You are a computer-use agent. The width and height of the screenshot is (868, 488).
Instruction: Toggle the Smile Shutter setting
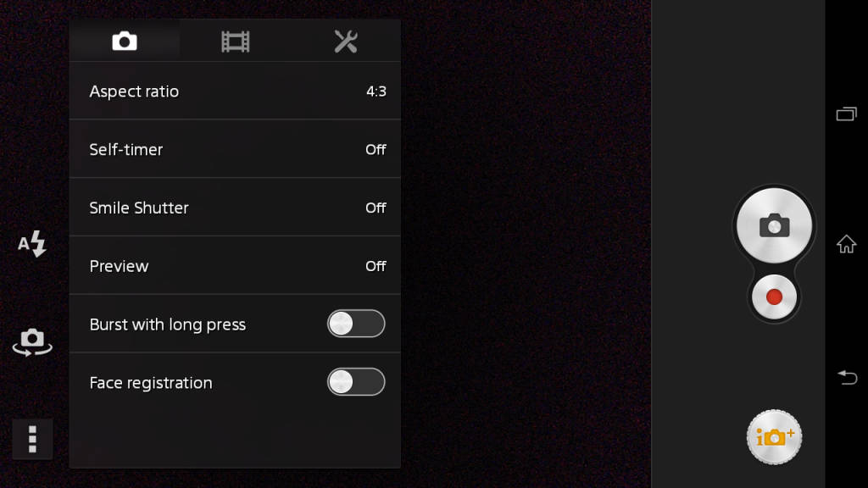click(235, 208)
